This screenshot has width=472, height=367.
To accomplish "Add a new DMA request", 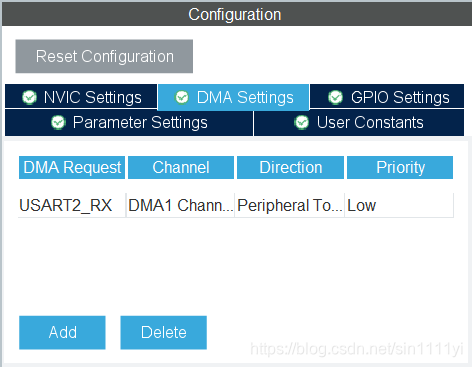I will [x=62, y=332].
